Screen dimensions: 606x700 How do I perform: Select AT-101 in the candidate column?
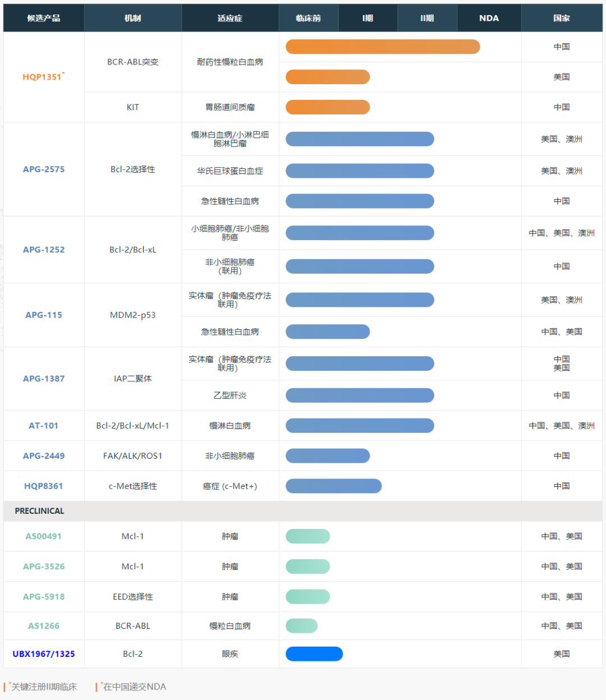pos(44,426)
